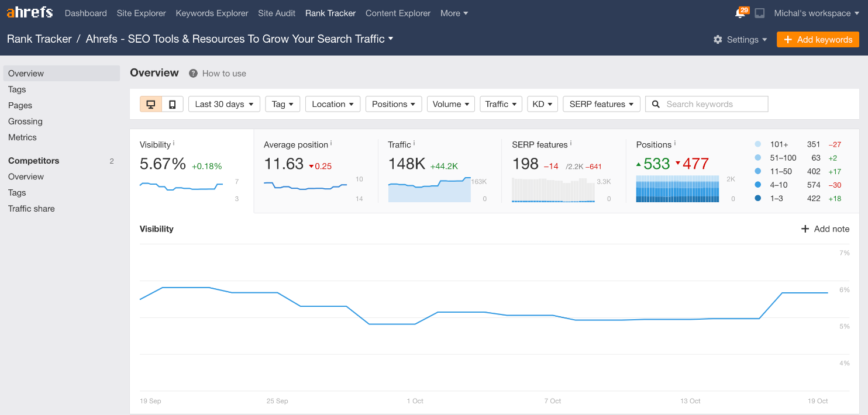Click the 51–100 positions legend swatch

coord(758,158)
